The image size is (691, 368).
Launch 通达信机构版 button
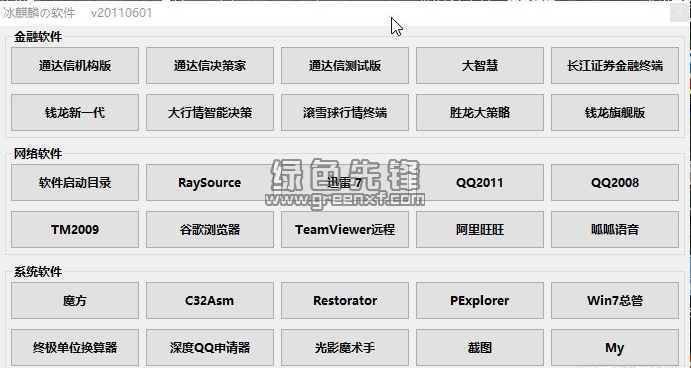coord(75,66)
